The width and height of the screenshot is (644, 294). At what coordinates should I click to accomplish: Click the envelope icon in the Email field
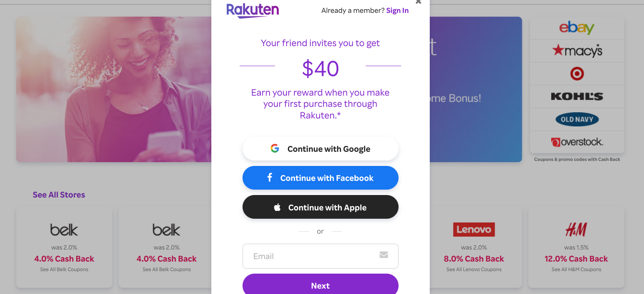coord(384,254)
